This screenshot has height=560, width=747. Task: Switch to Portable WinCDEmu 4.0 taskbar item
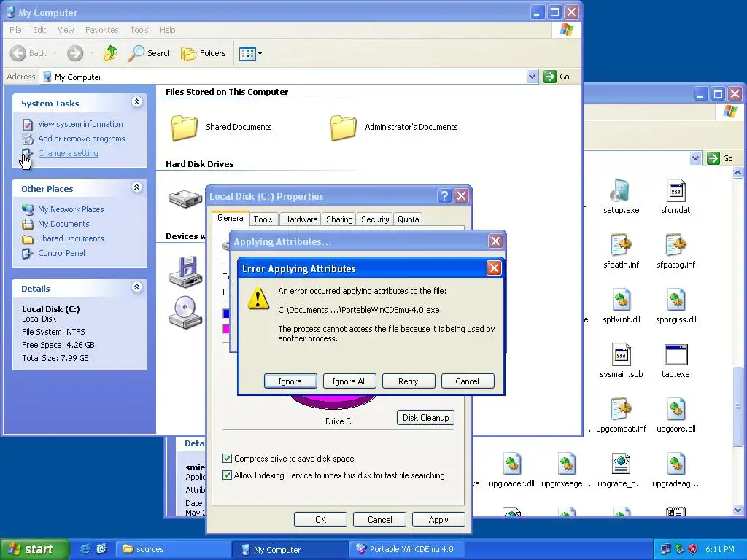pos(406,550)
